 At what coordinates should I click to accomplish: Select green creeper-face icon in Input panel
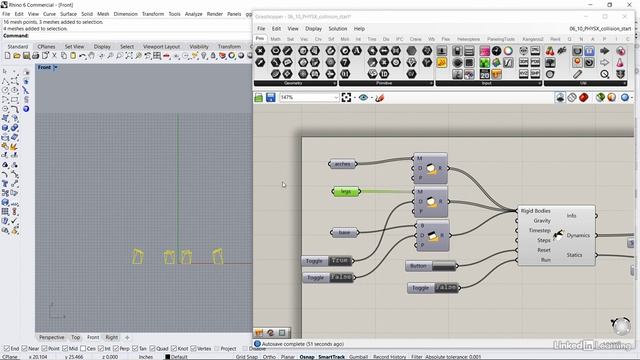(x=484, y=63)
